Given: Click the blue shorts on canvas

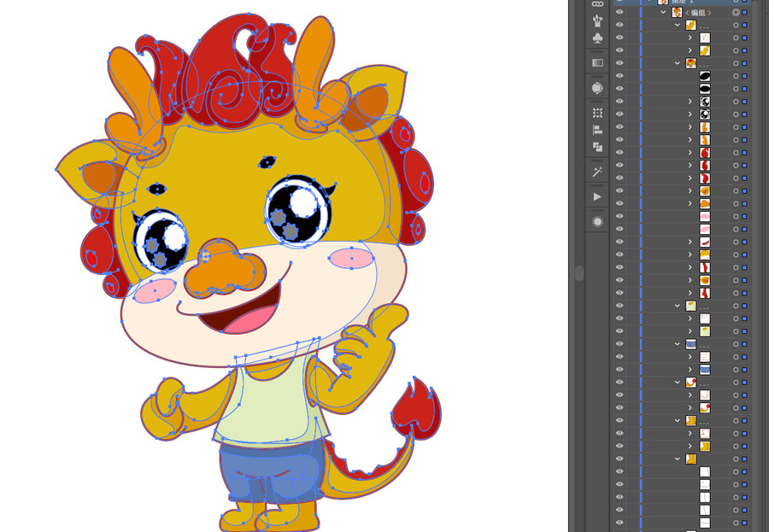Looking at the screenshot, I should point(271,473).
